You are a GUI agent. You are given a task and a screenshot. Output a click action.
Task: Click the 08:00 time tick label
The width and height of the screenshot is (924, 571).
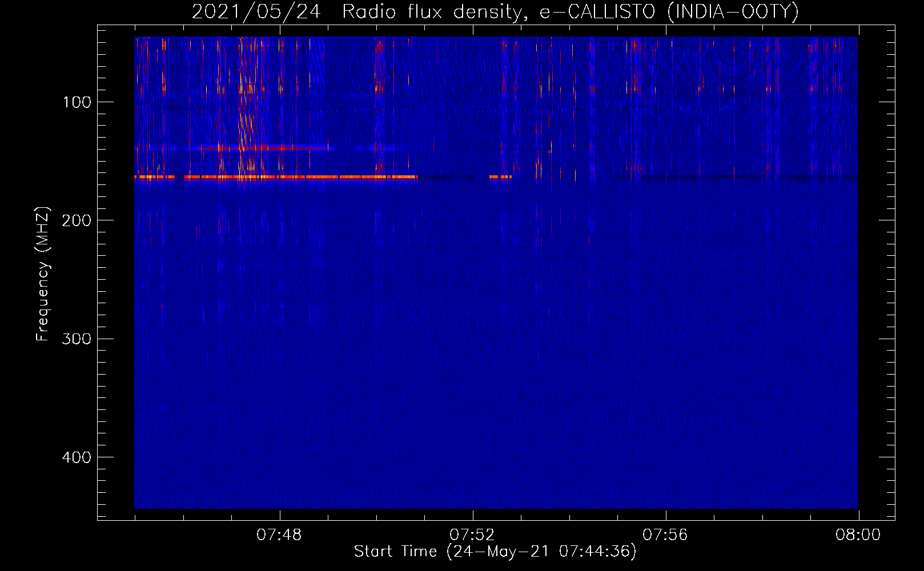coord(858,535)
